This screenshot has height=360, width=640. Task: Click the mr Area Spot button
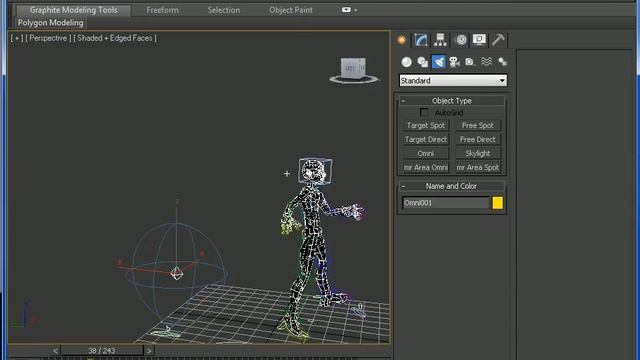click(478, 167)
